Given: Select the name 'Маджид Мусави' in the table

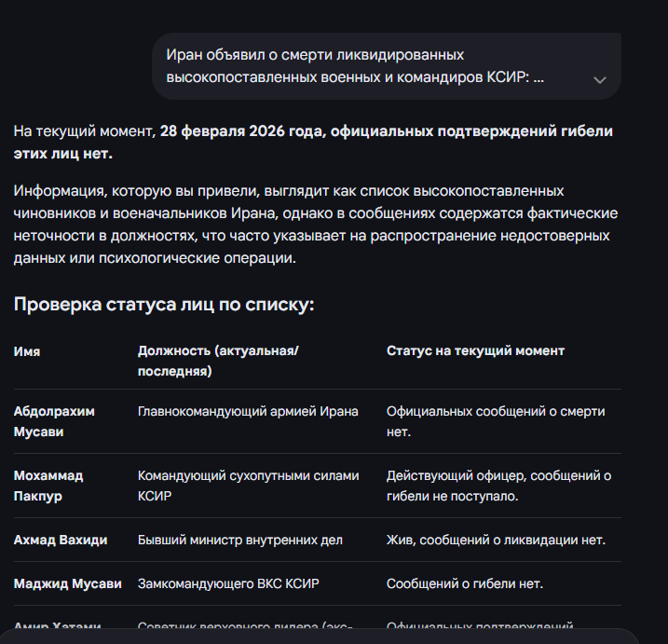Looking at the screenshot, I should pos(68,584).
